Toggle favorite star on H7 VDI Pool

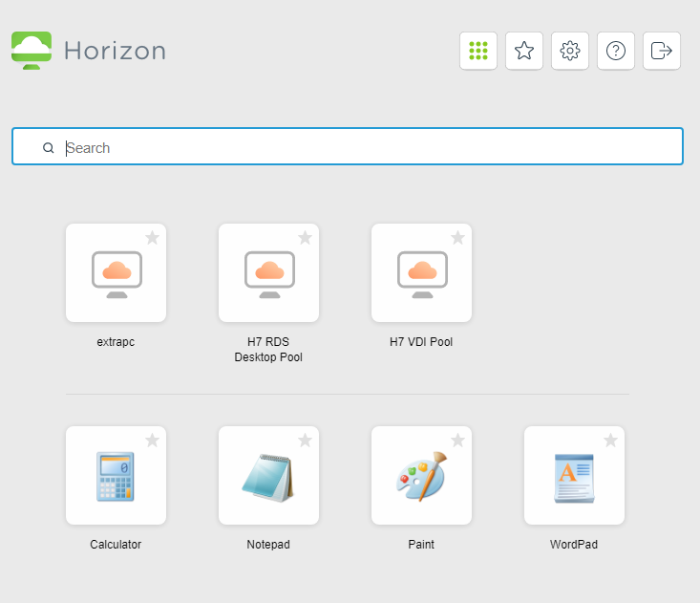457,238
